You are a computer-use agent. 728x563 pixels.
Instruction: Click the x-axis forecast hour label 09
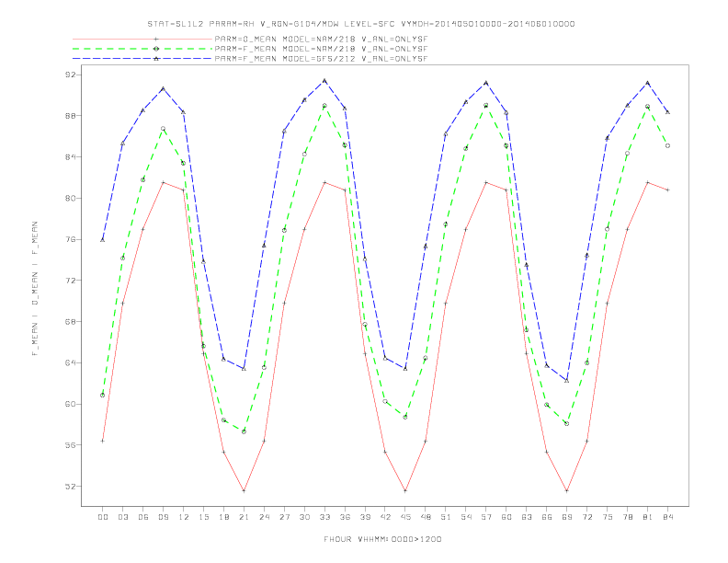tap(163, 517)
